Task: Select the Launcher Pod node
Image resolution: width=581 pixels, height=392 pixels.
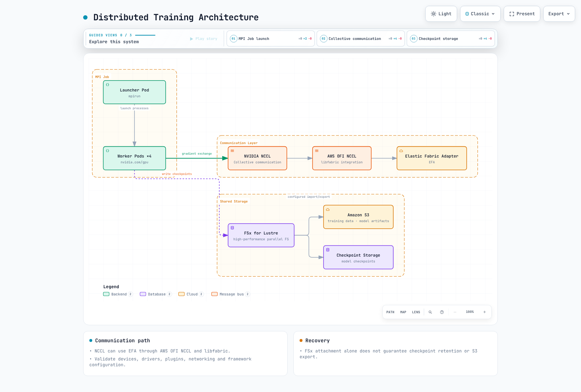Action: tap(134, 92)
